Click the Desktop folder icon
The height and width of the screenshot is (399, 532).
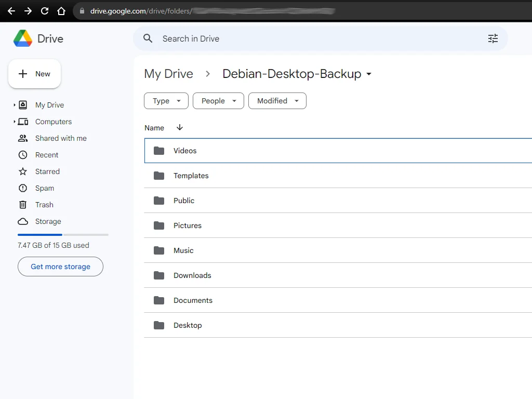tap(159, 325)
